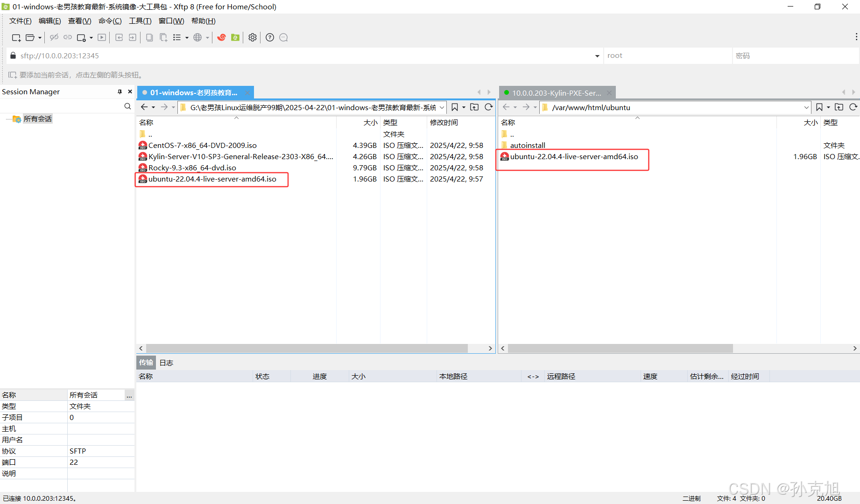Expand remote path dropdown /var/www/html/ubuntu

click(806, 107)
